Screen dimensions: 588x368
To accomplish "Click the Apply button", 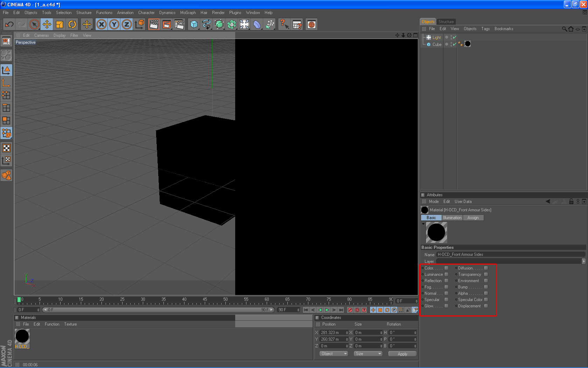I will pos(402,354).
